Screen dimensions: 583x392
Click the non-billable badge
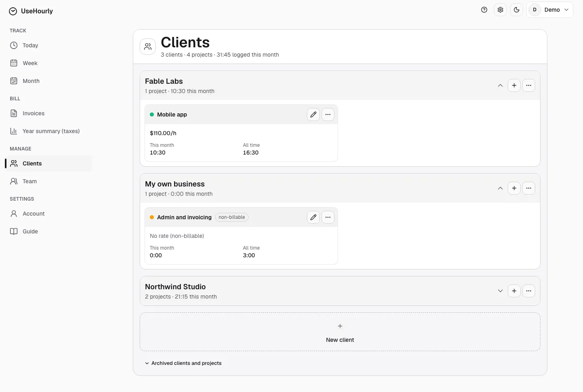(232, 217)
